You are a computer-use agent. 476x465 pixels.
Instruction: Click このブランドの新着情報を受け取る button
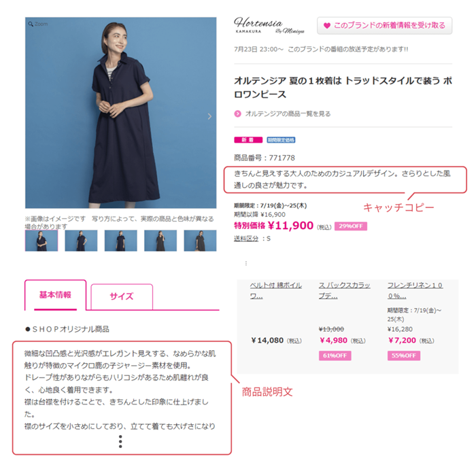pyautogui.click(x=385, y=26)
